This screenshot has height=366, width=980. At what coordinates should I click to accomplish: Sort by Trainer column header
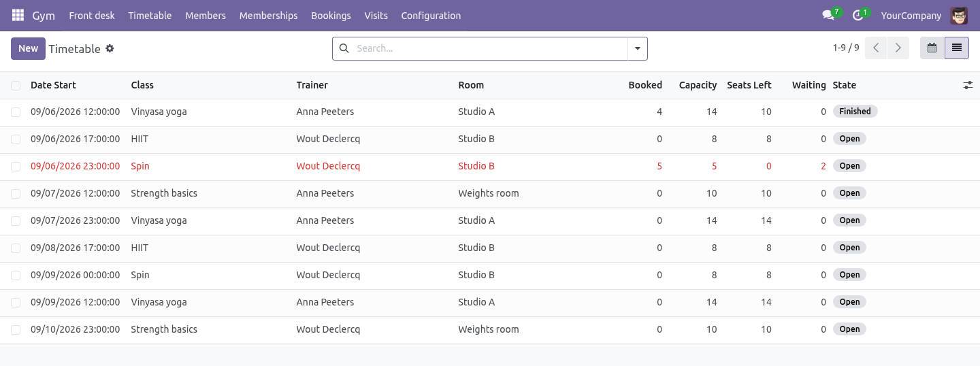coord(312,85)
